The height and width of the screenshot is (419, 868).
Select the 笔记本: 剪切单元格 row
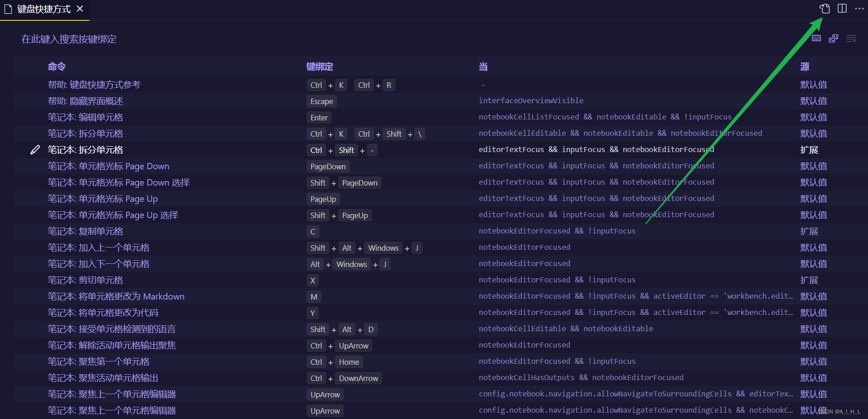tap(441, 280)
